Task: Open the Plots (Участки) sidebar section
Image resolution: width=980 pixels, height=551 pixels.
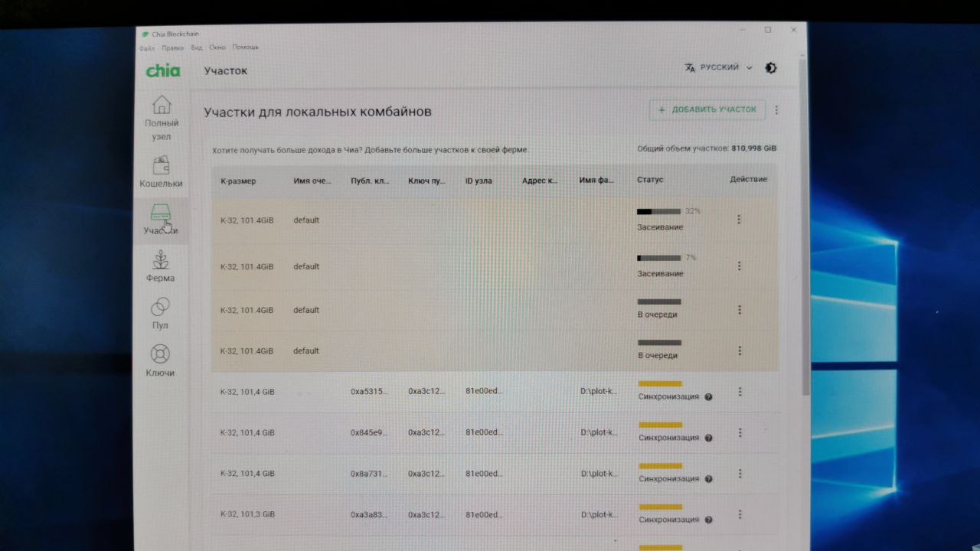Action: pyautogui.click(x=161, y=219)
